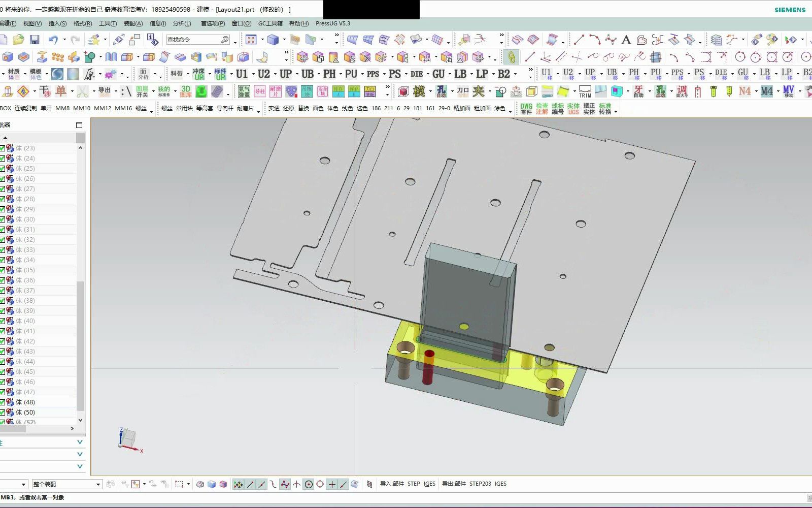812x508 pixels.
Task: Toggle the checkbox for 体 (35)
Action: click(x=3, y=270)
